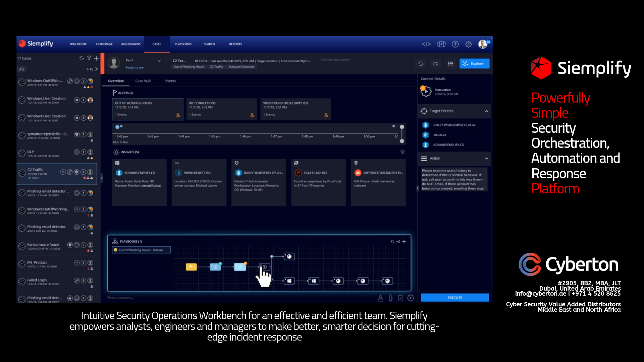Image resolution: width=644 pixels, height=362 pixels.
Task: Refresh the cases list
Action: (x=82, y=58)
